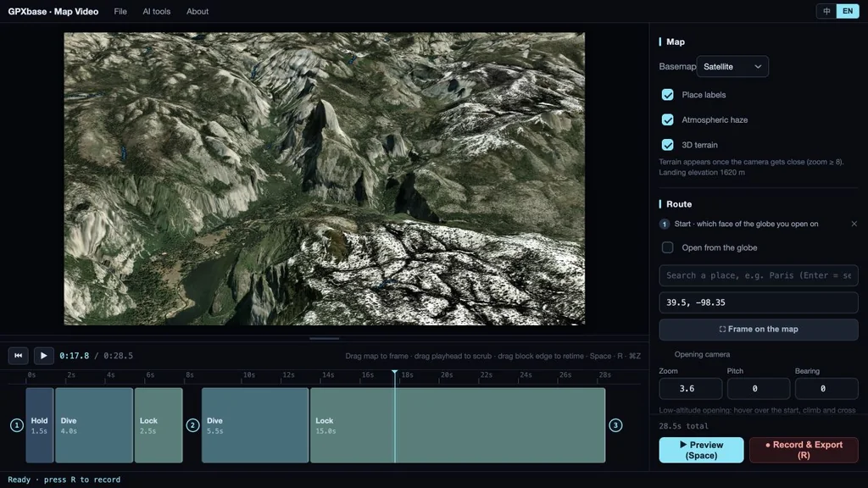Viewport: 868px width, 488px height.
Task: Turn off the 3D terrain checkbox
Action: (x=668, y=144)
